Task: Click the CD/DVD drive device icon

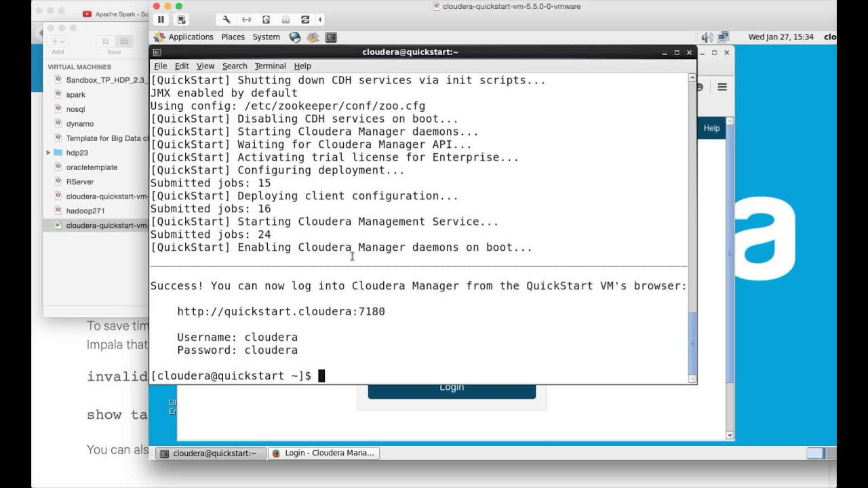Action: (285, 20)
